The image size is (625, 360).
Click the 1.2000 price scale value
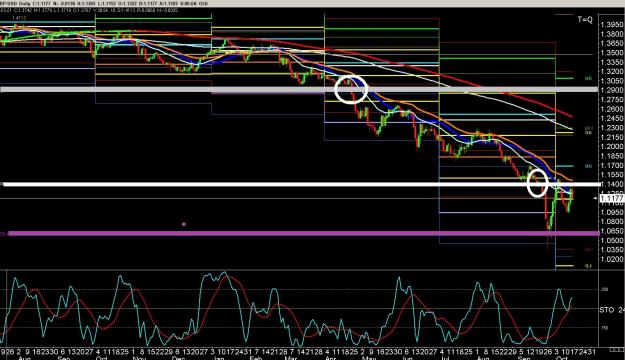click(x=612, y=147)
